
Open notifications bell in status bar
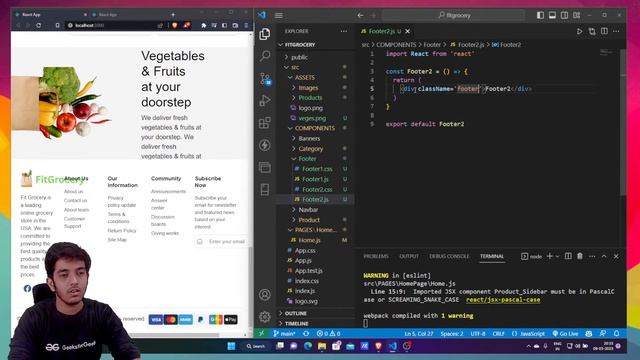point(616,333)
